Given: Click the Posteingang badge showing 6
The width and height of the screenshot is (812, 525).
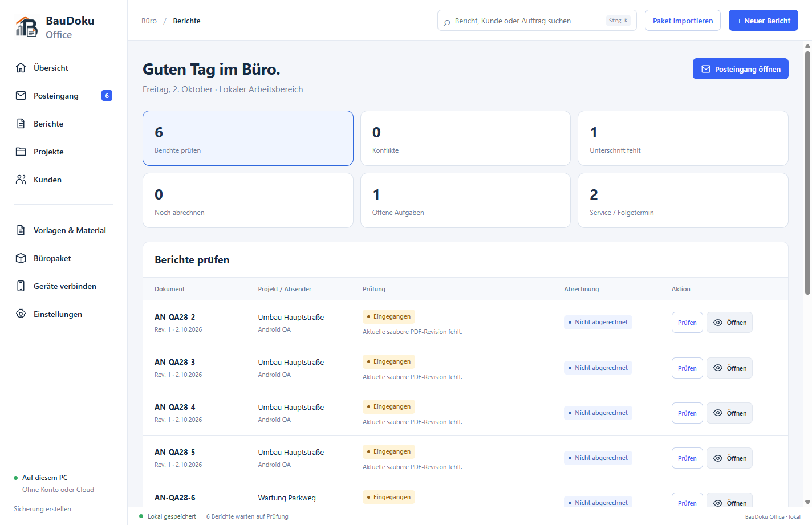Looking at the screenshot, I should 107,96.
